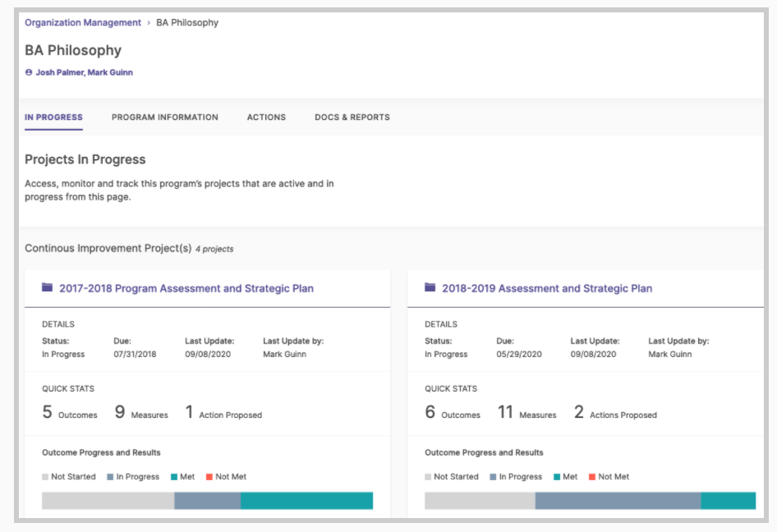Click the user icon beside Josh Palmer
Image resolution: width=777 pixels, height=532 pixels.
29,72
